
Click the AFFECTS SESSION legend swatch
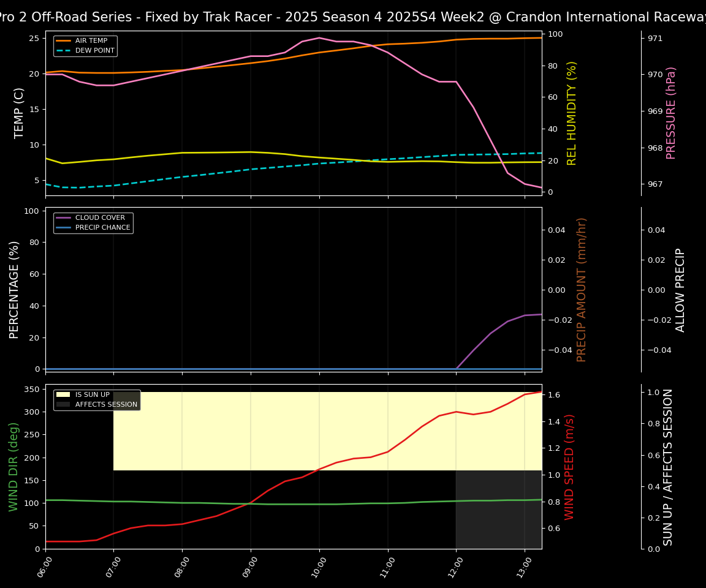coord(63,405)
